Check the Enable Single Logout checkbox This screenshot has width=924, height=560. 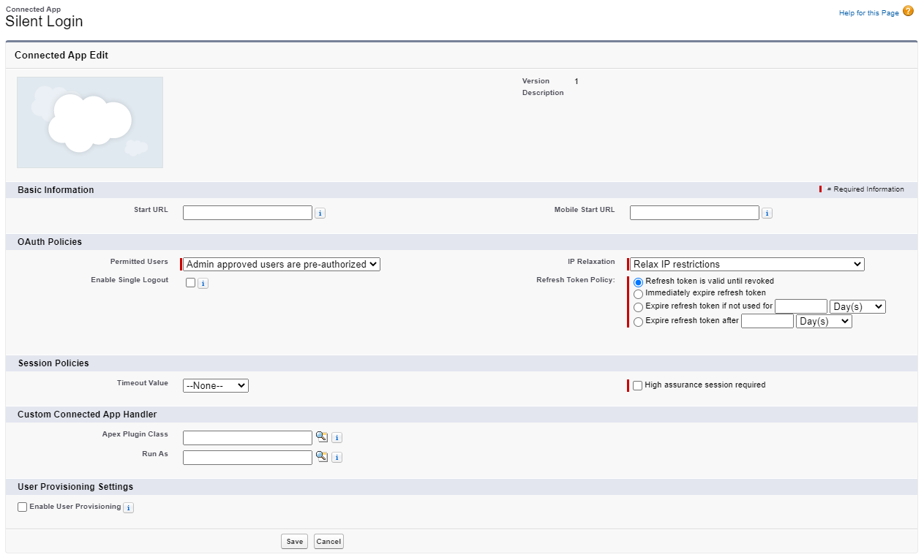tap(190, 282)
